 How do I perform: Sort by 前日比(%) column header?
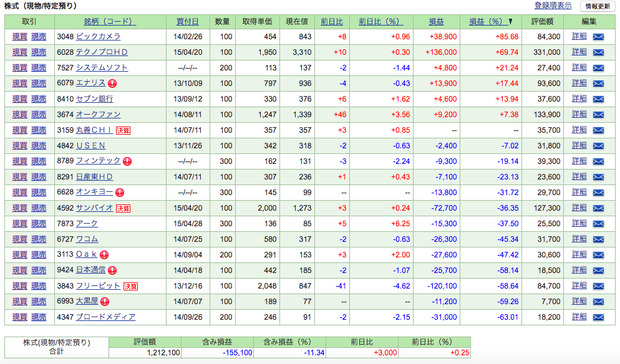[x=380, y=22]
